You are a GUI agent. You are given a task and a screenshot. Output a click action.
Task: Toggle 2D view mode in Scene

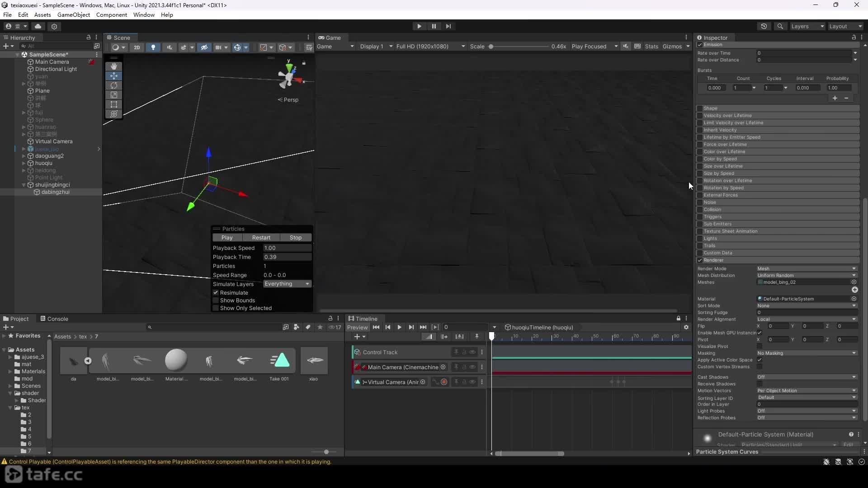137,47
